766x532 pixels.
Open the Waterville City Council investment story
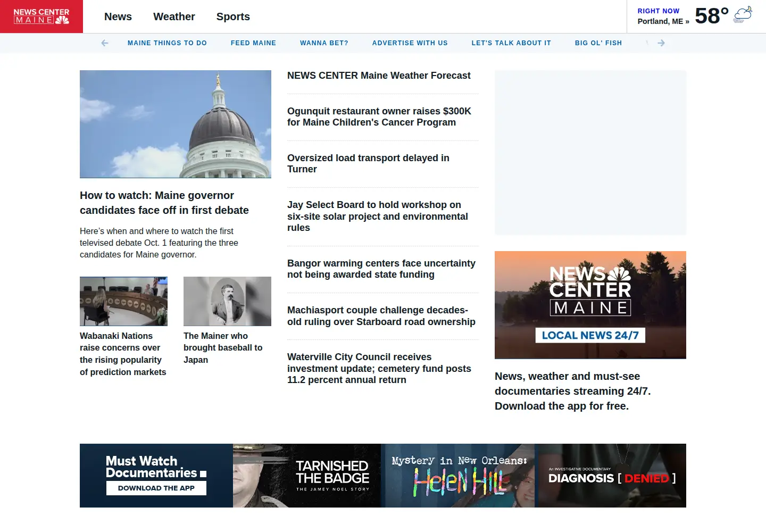point(379,368)
